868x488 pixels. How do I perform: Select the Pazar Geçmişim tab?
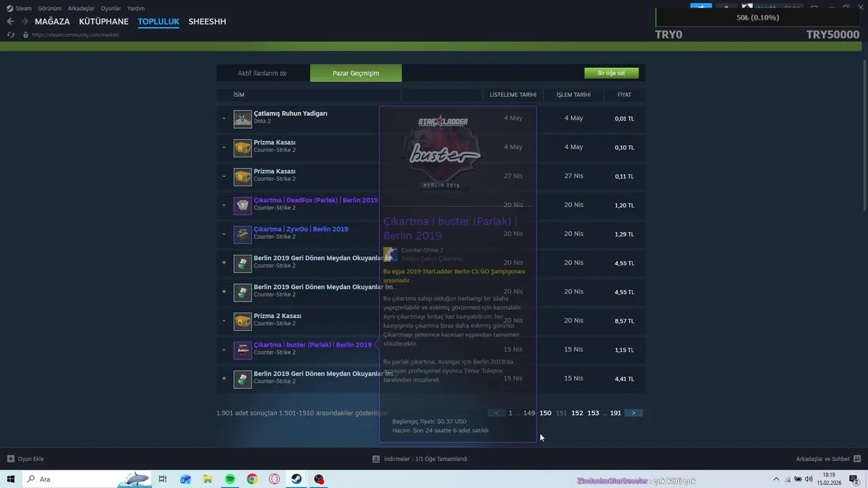pyautogui.click(x=356, y=73)
